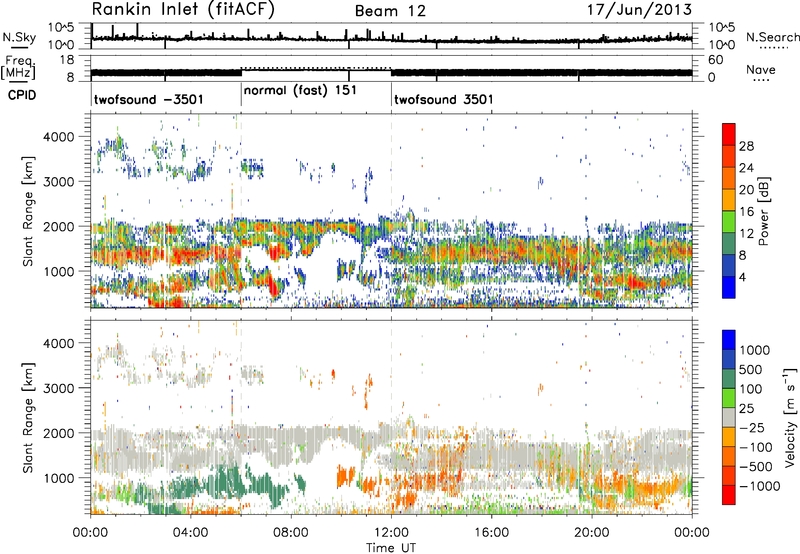
Task: Click the gray segment of the velocity colorbar
Action: click(x=729, y=417)
